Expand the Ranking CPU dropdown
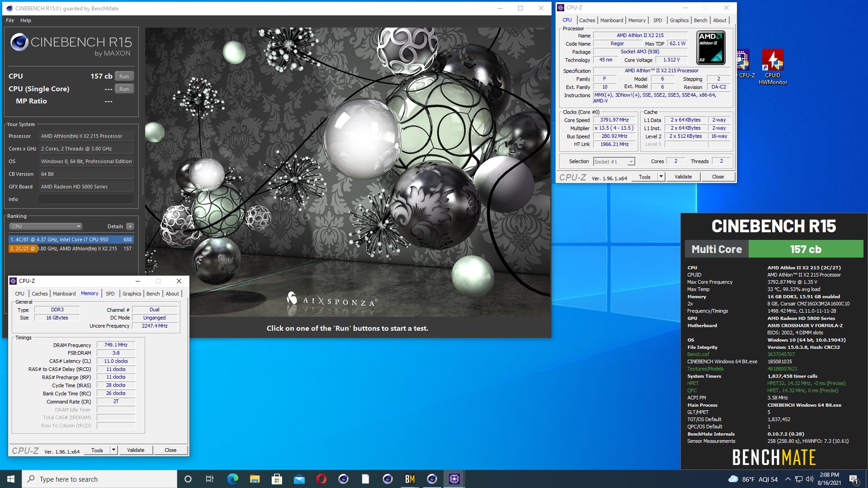The image size is (868, 488). [46, 226]
